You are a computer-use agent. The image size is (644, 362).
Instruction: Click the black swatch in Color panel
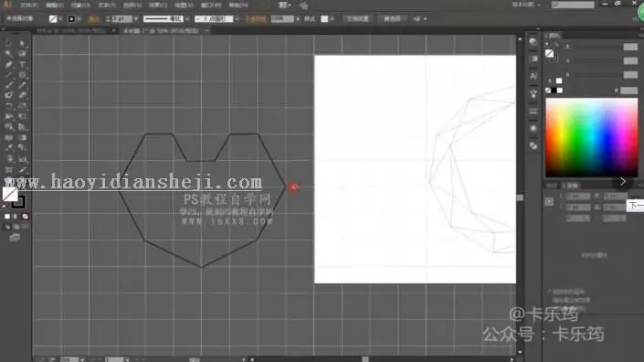[554, 90]
